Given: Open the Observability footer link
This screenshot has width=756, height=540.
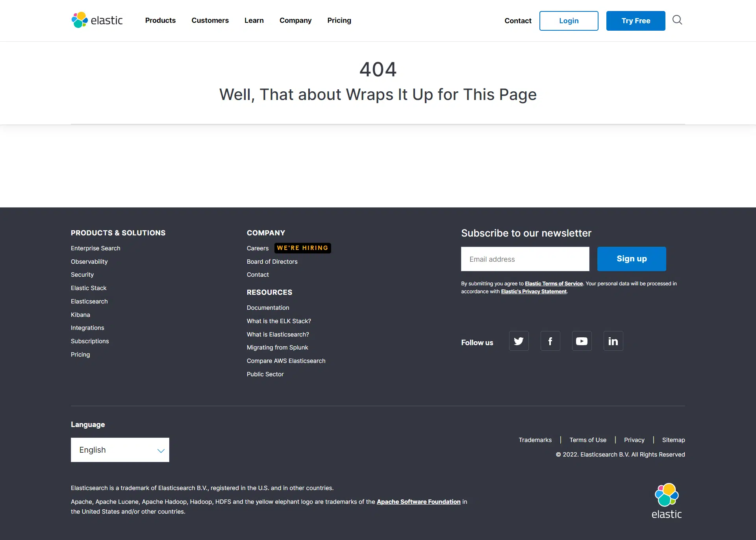Looking at the screenshot, I should 89,262.
